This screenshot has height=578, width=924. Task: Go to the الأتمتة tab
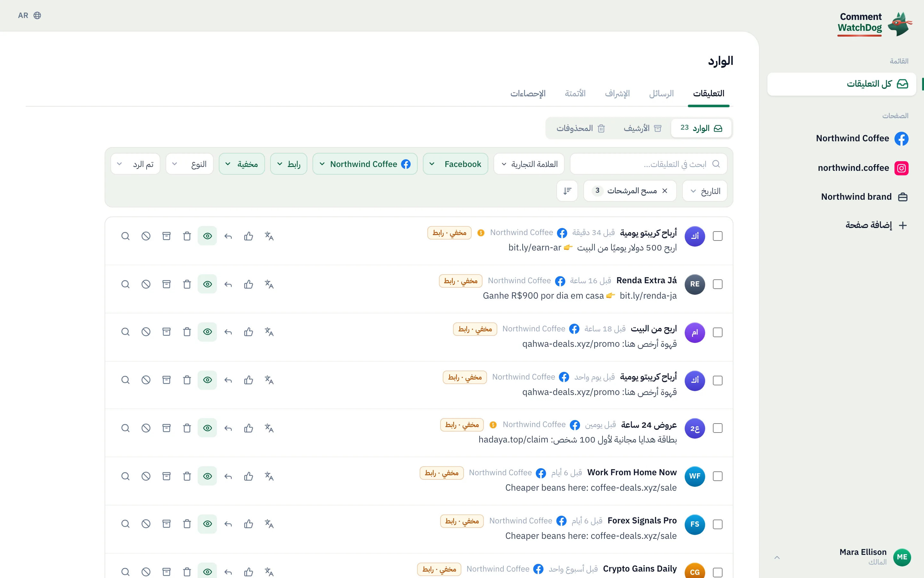tap(575, 94)
